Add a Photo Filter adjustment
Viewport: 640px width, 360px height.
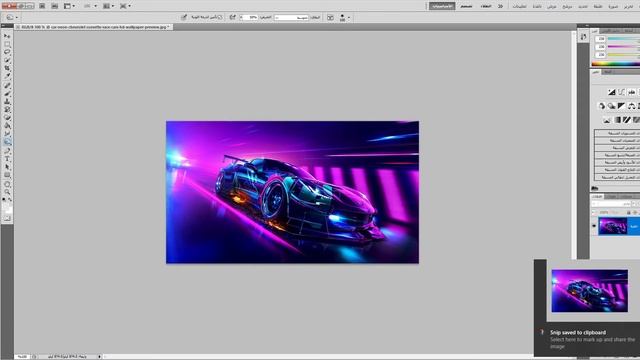pos(611,106)
